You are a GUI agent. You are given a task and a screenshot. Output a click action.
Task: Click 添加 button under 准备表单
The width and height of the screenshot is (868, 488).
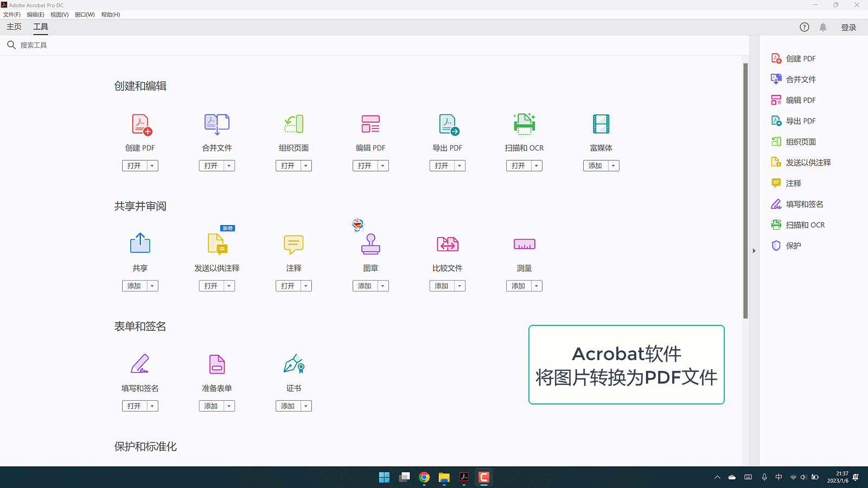click(x=211, y=406)
